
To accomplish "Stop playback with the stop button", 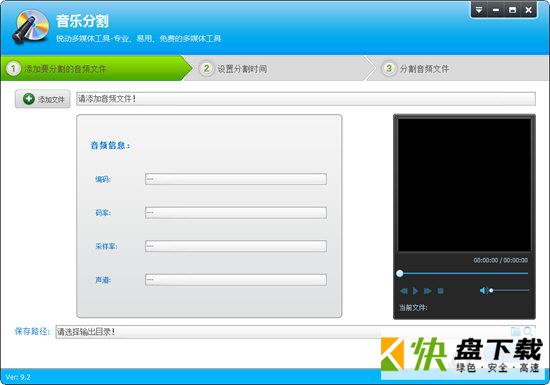I will point(441,291).
